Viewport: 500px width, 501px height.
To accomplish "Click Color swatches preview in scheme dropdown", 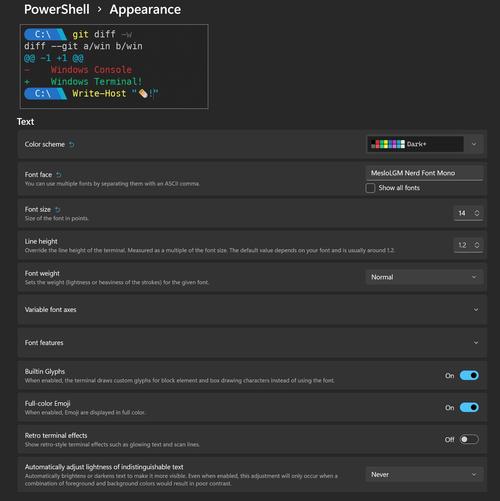I will click(x=388, y=144).
